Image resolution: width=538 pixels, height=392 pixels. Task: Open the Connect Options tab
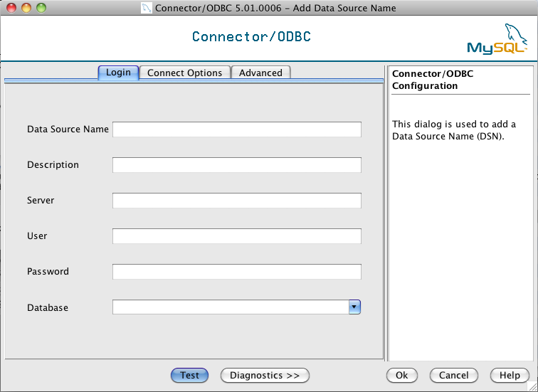(184, 73)
